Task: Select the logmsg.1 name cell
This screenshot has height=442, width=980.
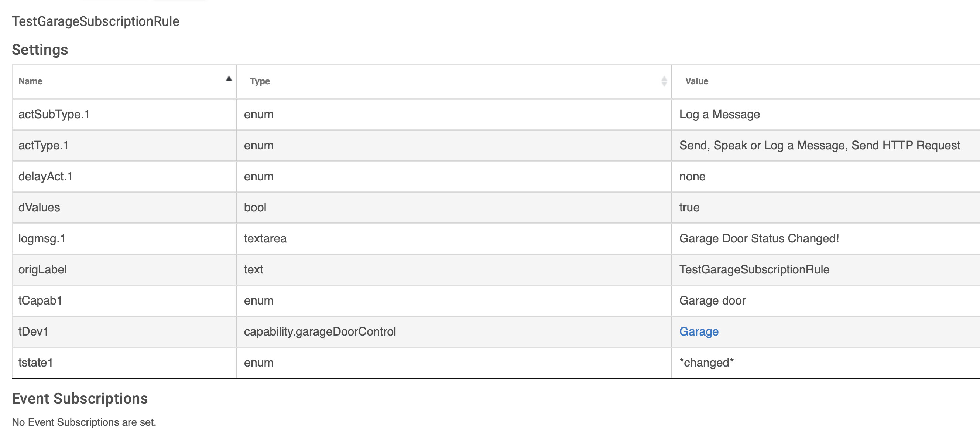Action: point(124,238)
